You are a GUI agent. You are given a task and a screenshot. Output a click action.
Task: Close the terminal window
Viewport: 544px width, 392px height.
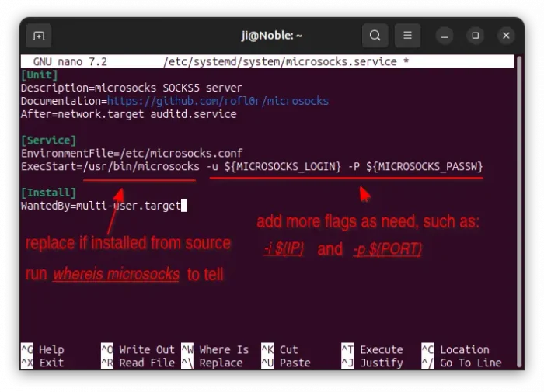click(507, 36)
